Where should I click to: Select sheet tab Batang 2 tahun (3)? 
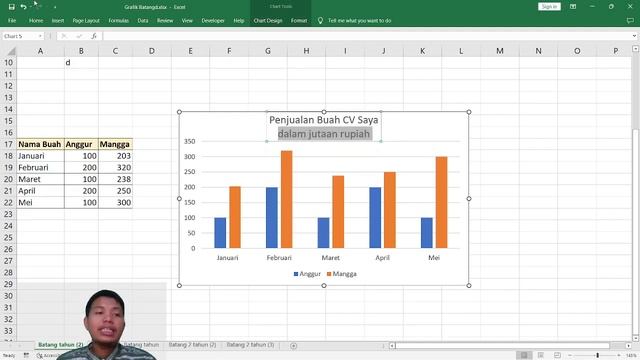[x=250, y=345]
